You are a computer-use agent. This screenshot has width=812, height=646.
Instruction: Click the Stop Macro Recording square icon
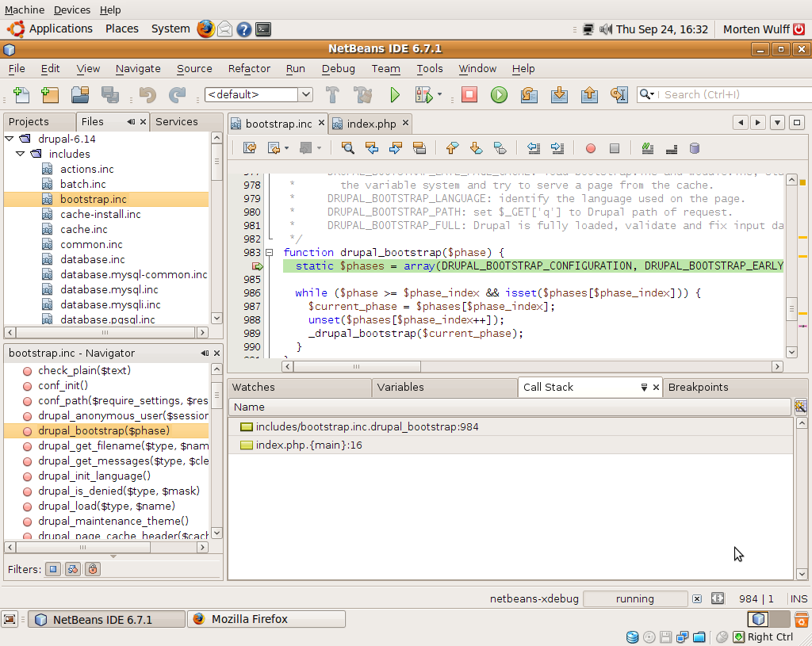click(615, 148)
